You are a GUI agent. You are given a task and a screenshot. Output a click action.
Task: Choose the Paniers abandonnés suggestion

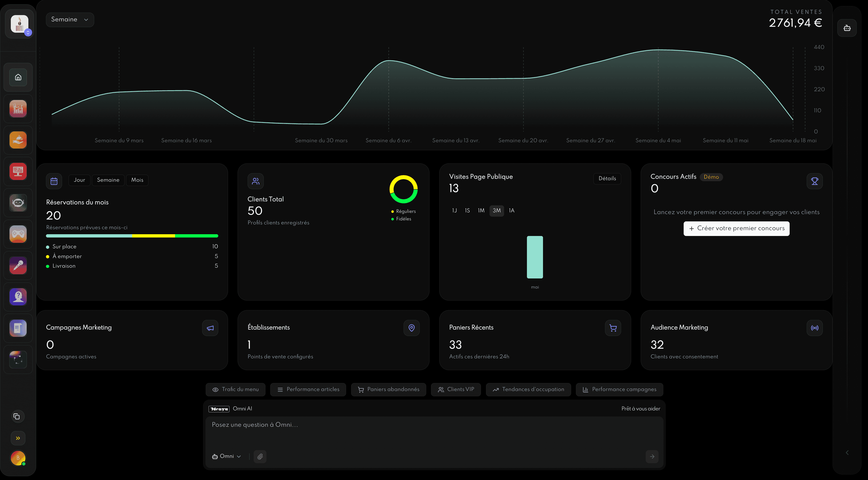click(x=389, y=390)
